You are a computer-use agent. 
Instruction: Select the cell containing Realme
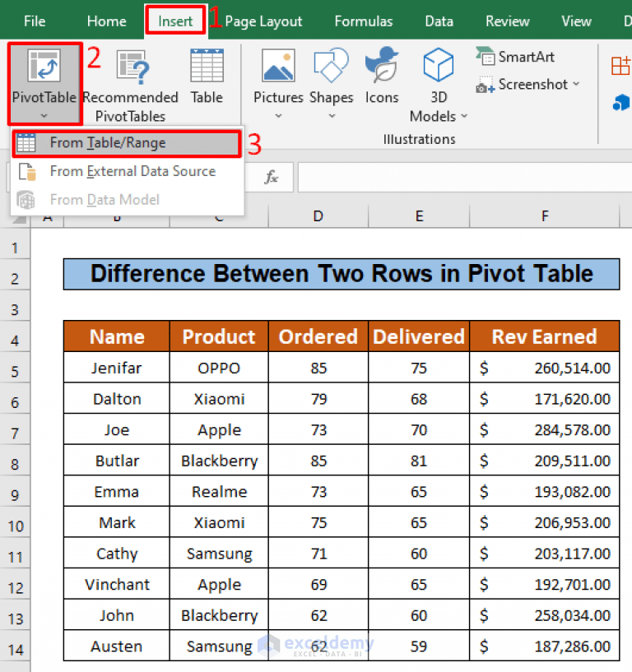pos(219,492)
